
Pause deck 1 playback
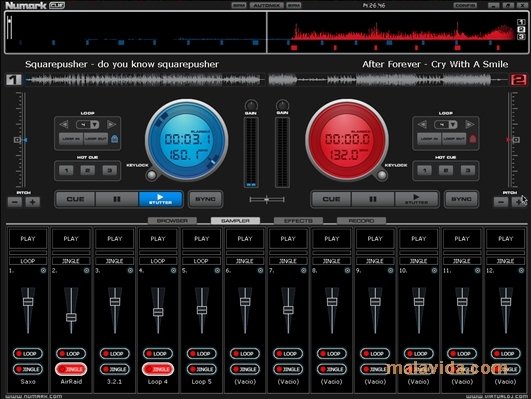(x=117, y=199)
